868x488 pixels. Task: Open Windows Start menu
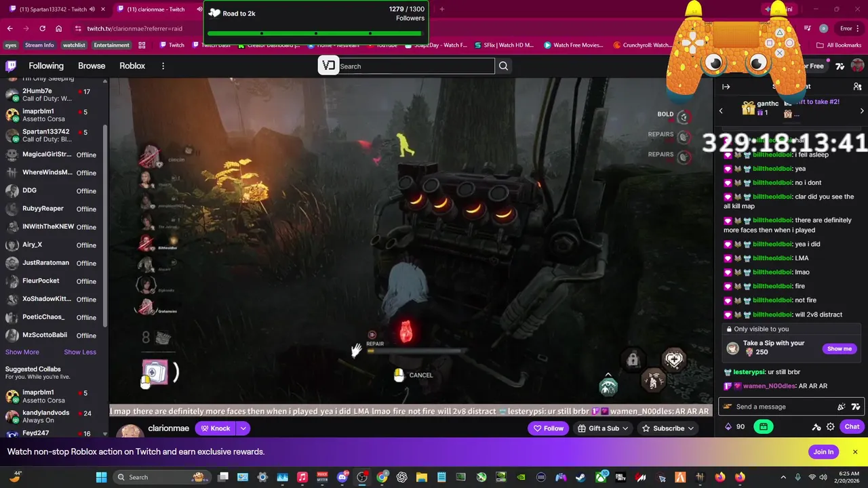tap(101, 477)
